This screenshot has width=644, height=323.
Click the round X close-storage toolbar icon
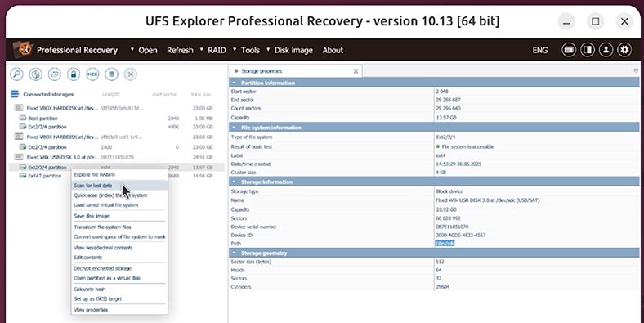click(x=131, y=74)
